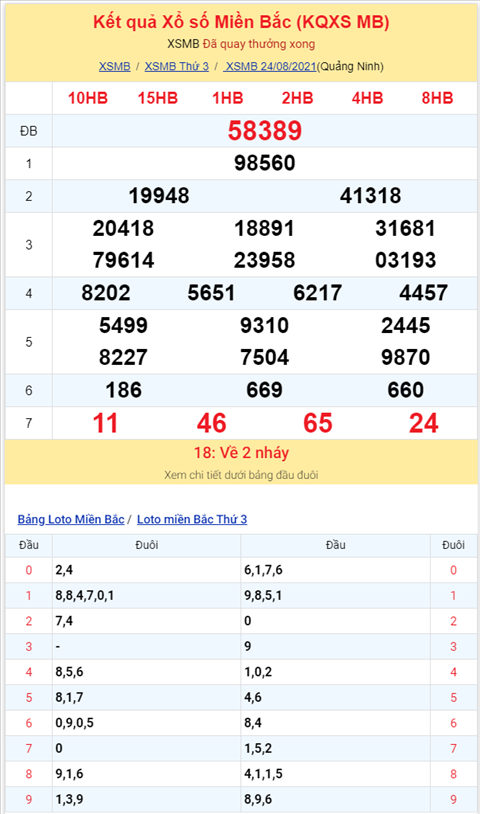480x814 pixels.
Task: Click fifth prize number 7504
Action: pyautogui.click(x=265, y=358)
